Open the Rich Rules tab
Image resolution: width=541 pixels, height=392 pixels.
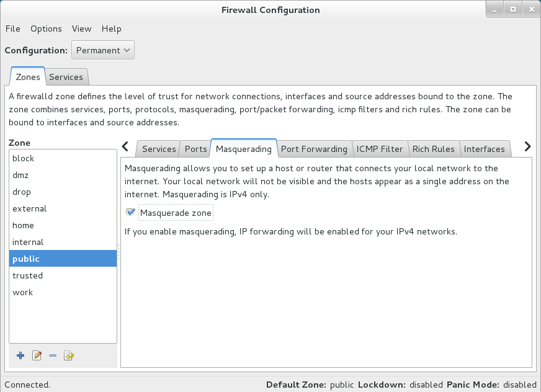point(433,149)
